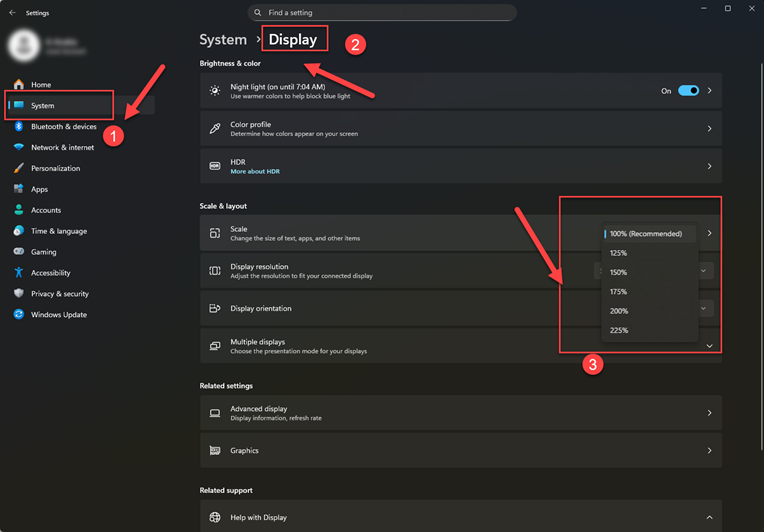764x532 pixels.
Task: Select 100% (Recommended) scale option
Action: pos(649,234)
